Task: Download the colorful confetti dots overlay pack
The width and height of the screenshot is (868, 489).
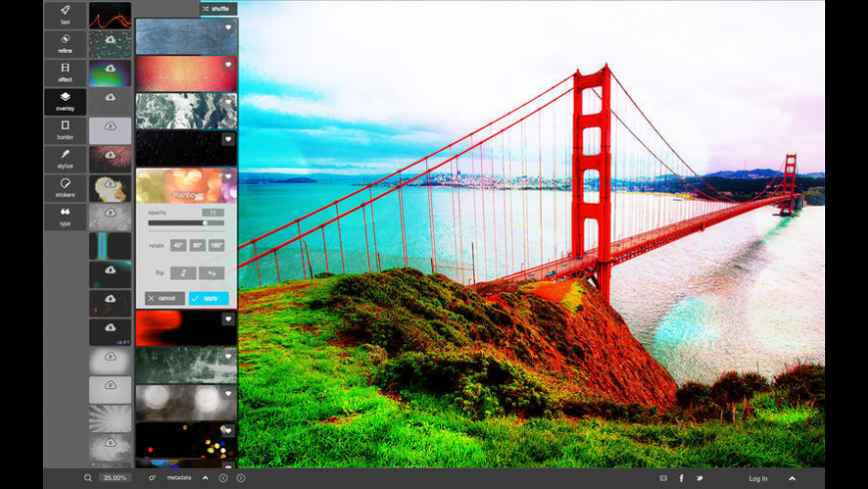Action: (x=110, y=40)
